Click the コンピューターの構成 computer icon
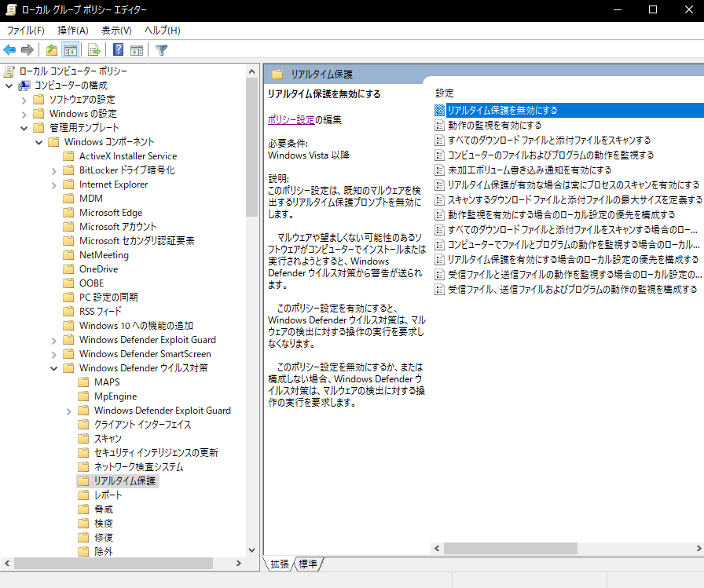Image resolution: width=704 pixels, height=588 pixels. click(24, 86)
